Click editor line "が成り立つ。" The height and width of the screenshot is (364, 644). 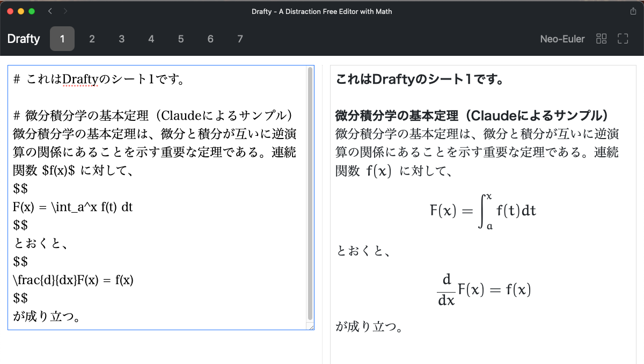click(47, 316)
